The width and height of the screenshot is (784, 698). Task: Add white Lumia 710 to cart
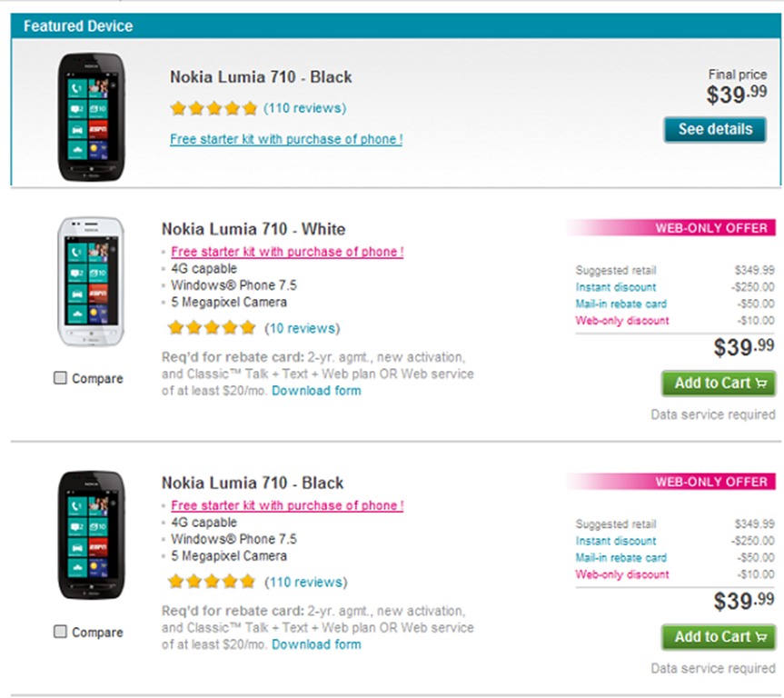(718, 383)
